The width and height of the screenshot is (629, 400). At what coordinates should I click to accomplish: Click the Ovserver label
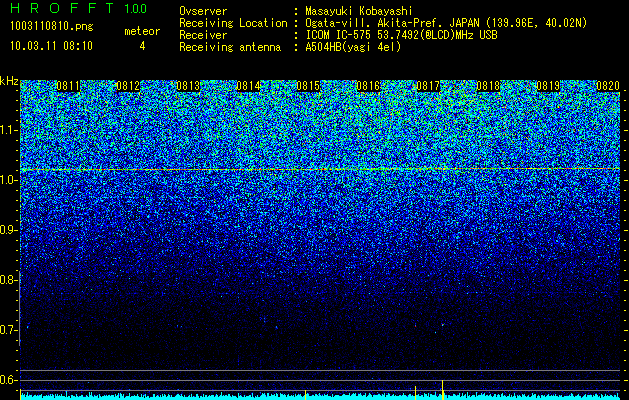203,11
